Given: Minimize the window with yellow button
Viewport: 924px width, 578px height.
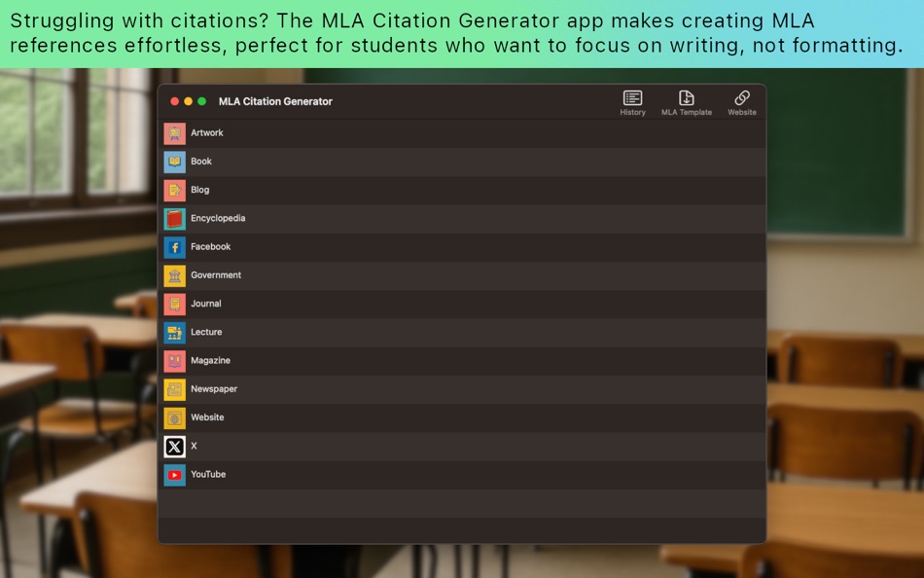Looking at the screenshot, I should [188, 101].
